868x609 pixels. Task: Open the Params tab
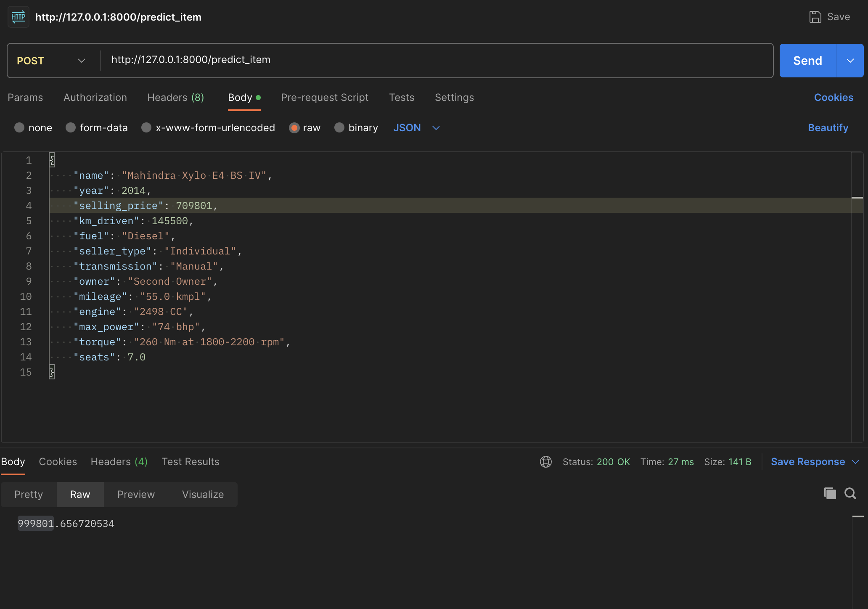[x=25, y=98]
